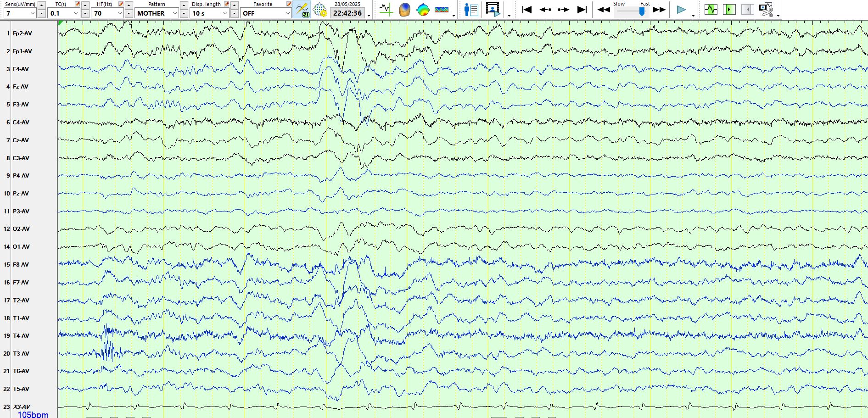Rewind the EEG recording
868x418 pixels.
click(604, 9)
